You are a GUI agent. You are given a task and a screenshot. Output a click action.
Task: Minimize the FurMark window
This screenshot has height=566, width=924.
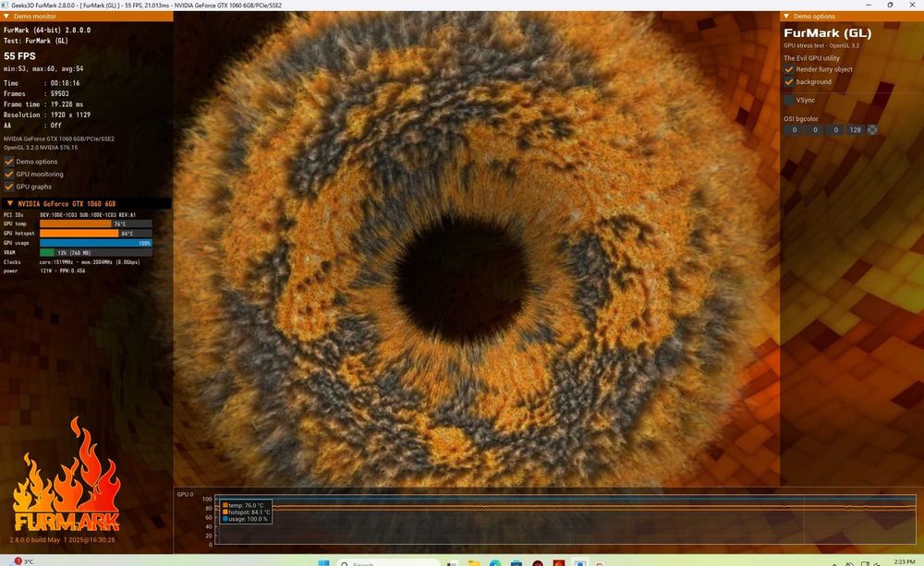(869, 5)
